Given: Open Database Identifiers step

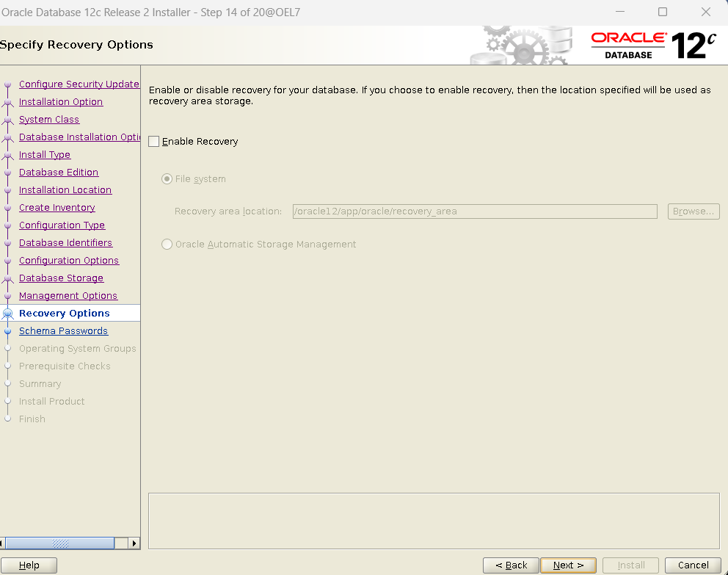Looking at the screenshot, I should 65,243.
